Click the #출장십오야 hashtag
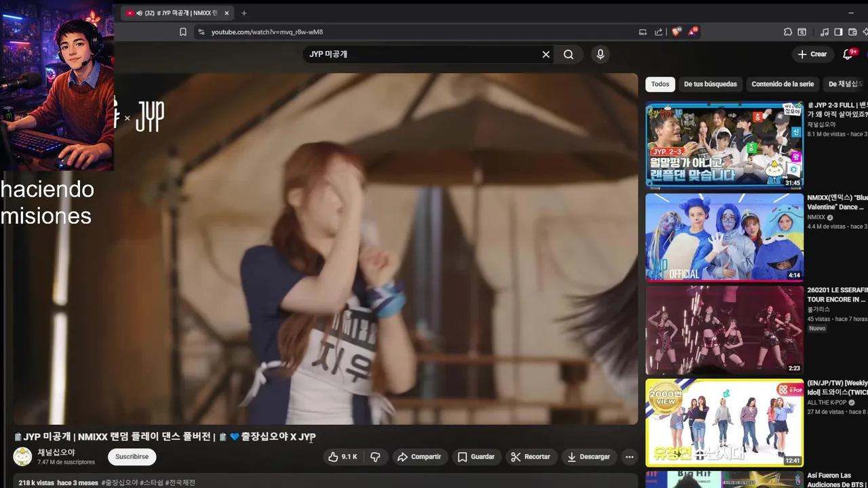 pyautogui.click(x=119, y=483)
